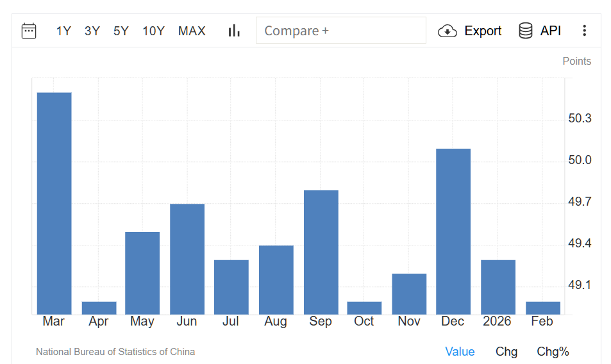Open the three-dot more options menu
Screen dimensions: 611x364
584,31
